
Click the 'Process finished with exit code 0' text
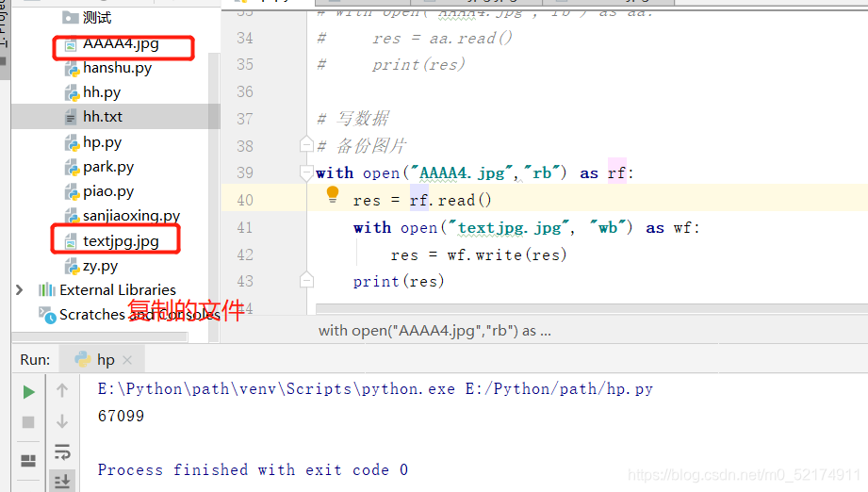point(253,470)
